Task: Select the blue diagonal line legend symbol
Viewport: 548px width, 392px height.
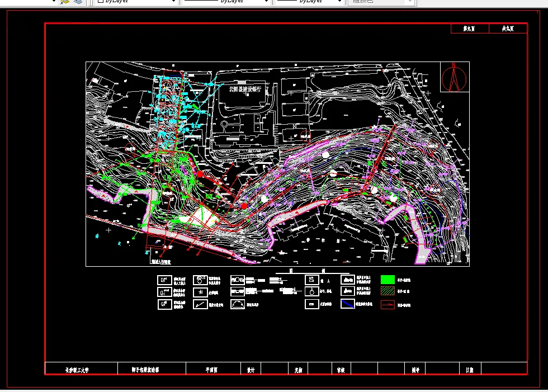Action: 348,304
